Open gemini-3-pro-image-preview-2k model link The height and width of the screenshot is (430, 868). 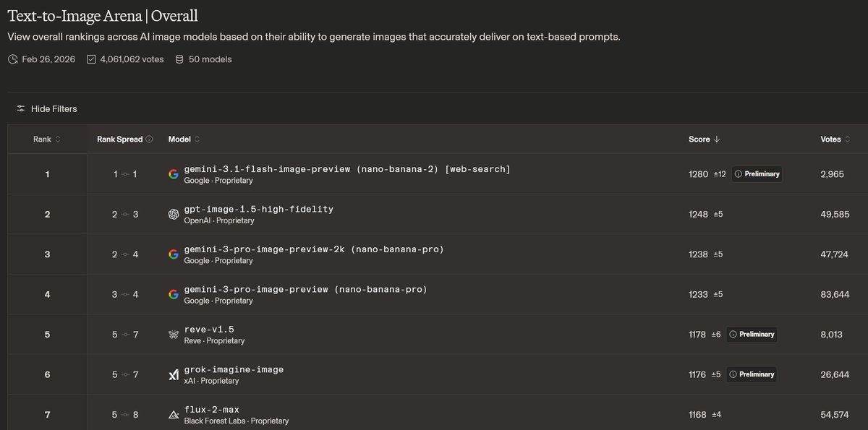tap(314, 249)
